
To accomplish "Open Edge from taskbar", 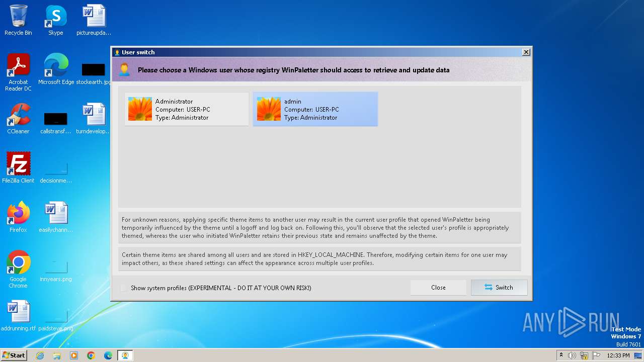I will click(108, 355).
